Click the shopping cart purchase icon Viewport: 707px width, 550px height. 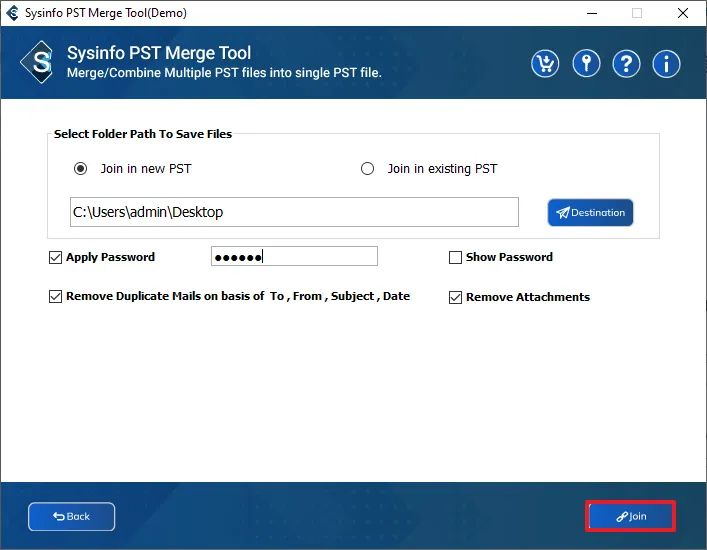click(x=545, y=63)
